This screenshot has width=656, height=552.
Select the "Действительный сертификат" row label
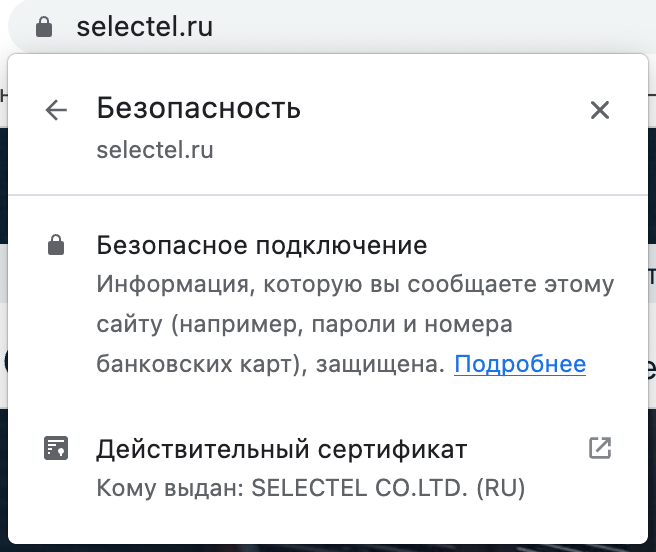[281, 449]
